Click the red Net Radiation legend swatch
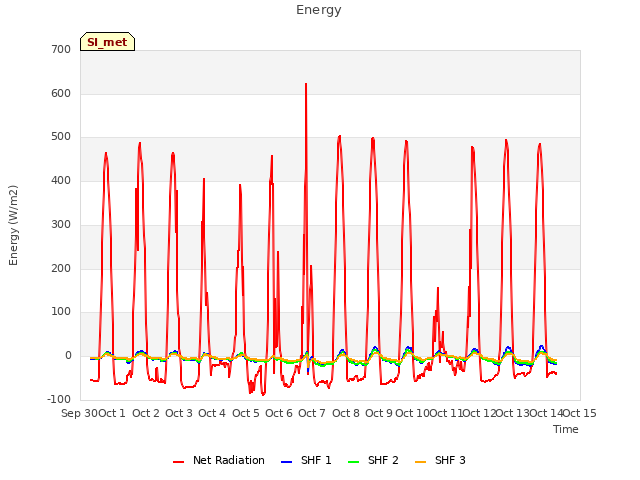The width and height of the screenshot is (640, 480). [178, 462]
